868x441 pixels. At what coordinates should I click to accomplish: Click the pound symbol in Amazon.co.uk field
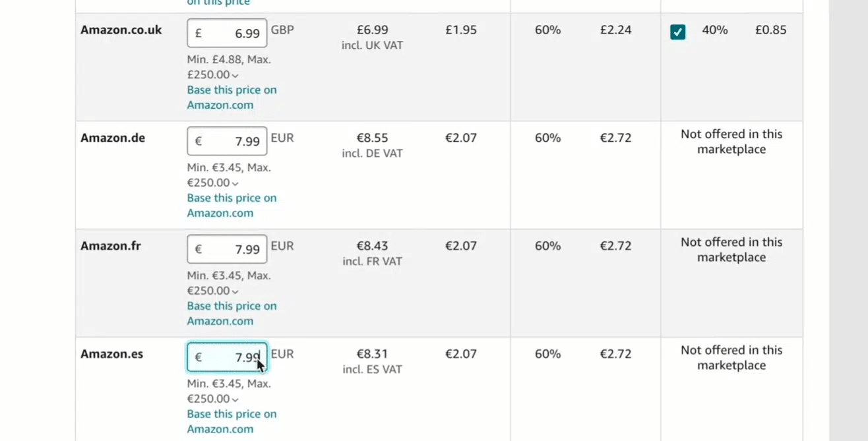(x=199, y=33)
